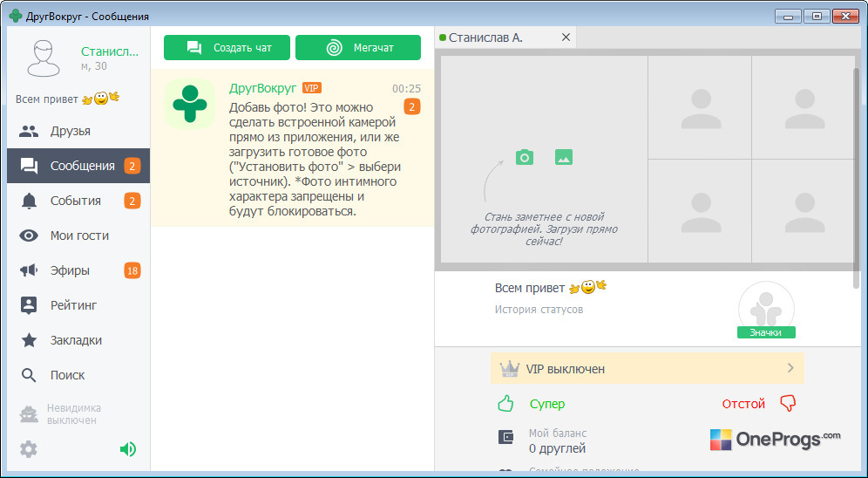Click the megaphone icon for Эфиры
This screenshot has width=868, height=478.
(x=29, y=270)
